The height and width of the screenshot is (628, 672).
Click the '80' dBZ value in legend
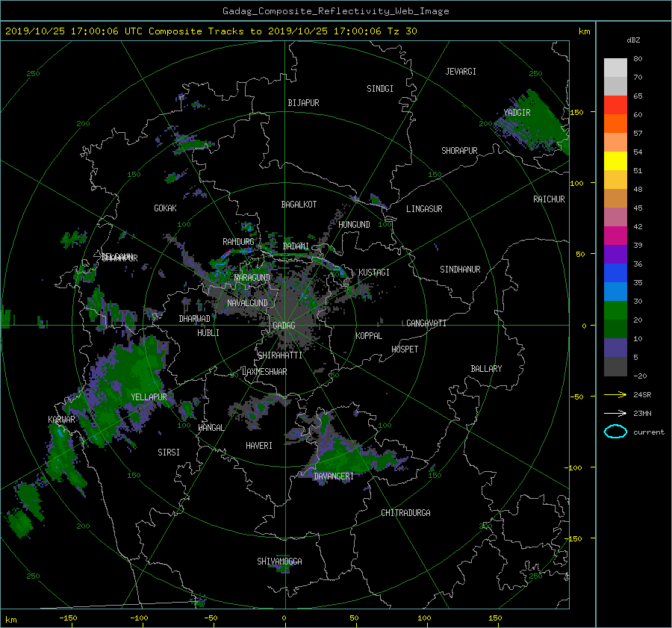638,59
